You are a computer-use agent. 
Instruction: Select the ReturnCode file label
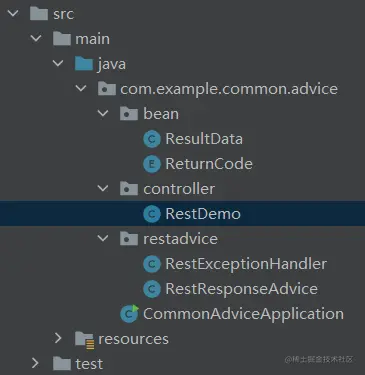tap(209, 164)
